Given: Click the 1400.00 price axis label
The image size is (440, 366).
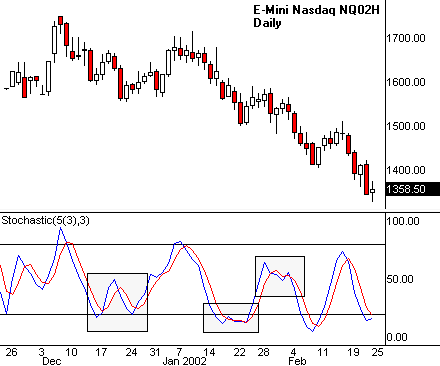Looking at the screenshot, I should click(406, 170).
